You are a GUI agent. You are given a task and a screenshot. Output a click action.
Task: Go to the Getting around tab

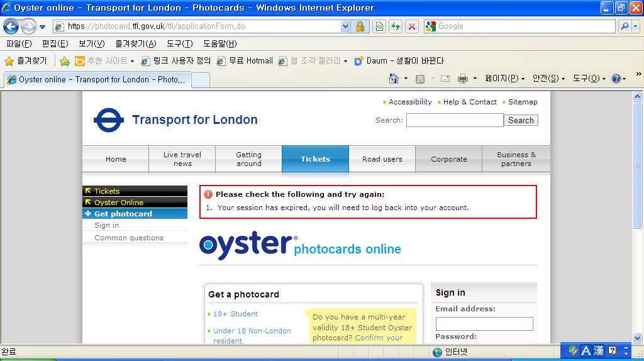tap(248, 159)
